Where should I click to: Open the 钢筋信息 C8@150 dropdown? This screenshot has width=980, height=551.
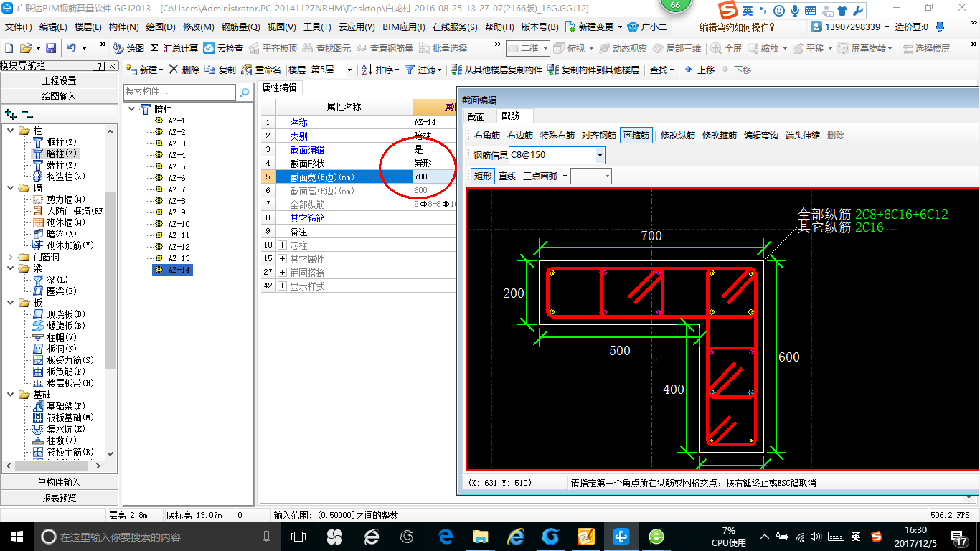click(600, 155)
